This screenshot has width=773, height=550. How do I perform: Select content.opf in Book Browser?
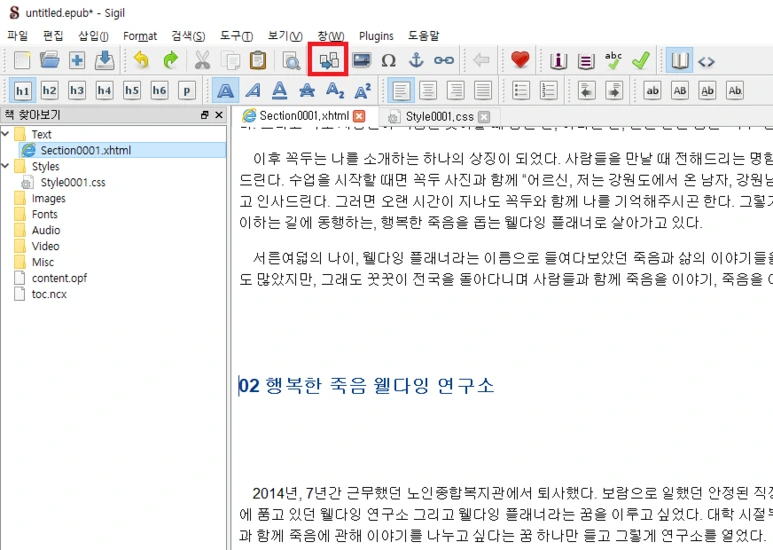click(x=59, y=278)
